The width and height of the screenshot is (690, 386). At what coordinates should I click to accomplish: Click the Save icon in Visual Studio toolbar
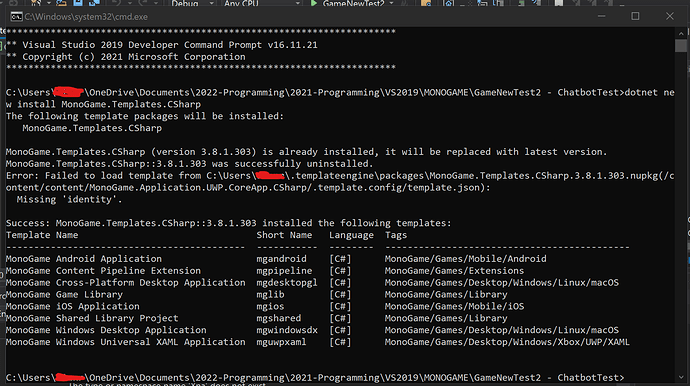point(77,3)
